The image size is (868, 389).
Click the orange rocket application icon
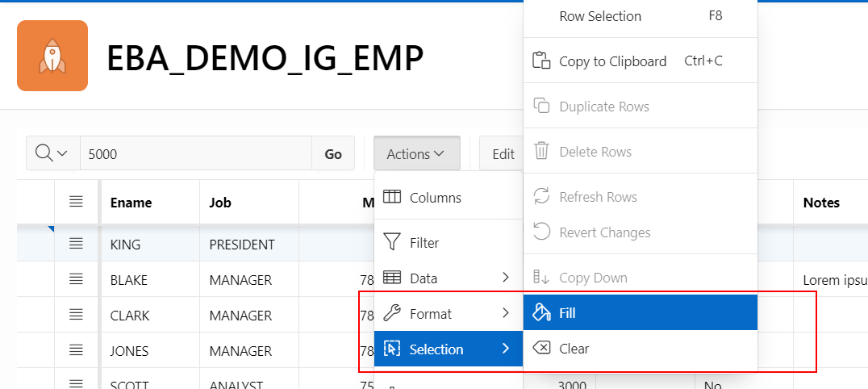tap(52, 56)
